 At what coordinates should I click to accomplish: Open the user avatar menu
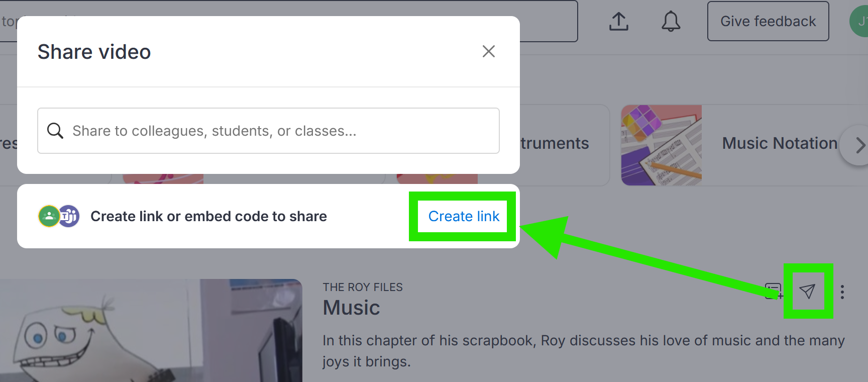(859, 21)
